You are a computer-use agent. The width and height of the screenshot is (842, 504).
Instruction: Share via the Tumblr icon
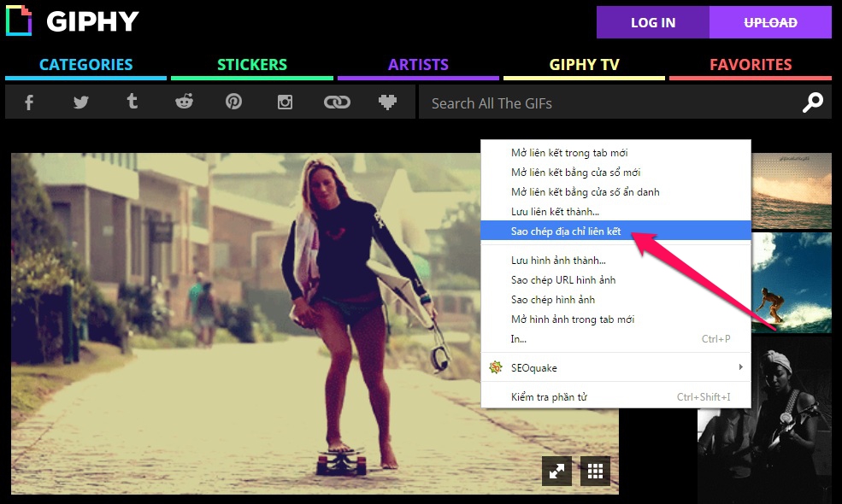tap(132, 103)
